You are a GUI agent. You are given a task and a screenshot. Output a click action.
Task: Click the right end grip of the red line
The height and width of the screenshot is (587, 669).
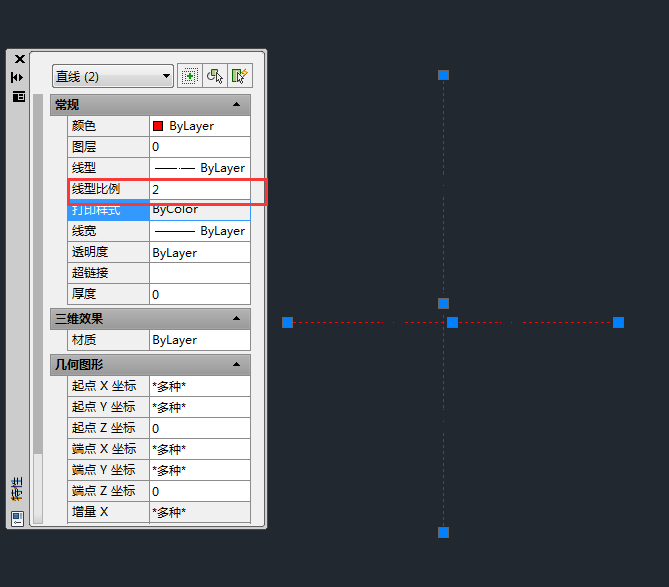click(x=618, y=322)
